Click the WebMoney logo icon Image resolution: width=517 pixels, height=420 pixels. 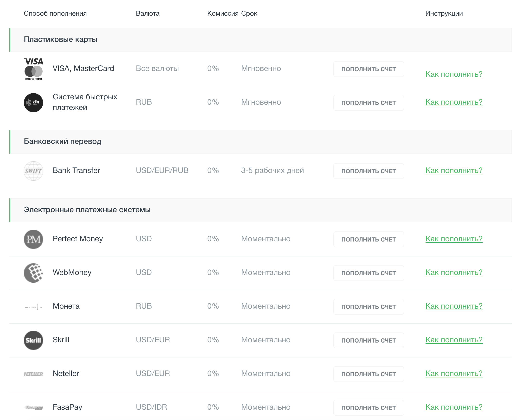33,273
